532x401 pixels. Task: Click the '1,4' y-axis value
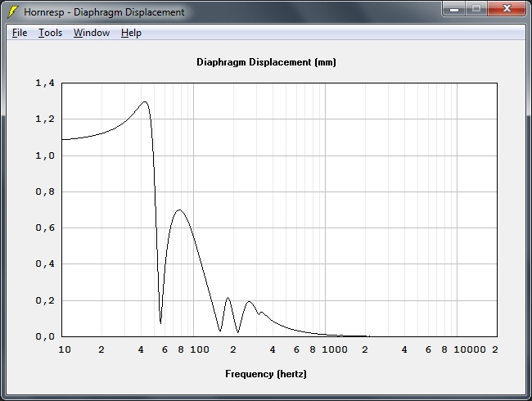coord(45,83)
